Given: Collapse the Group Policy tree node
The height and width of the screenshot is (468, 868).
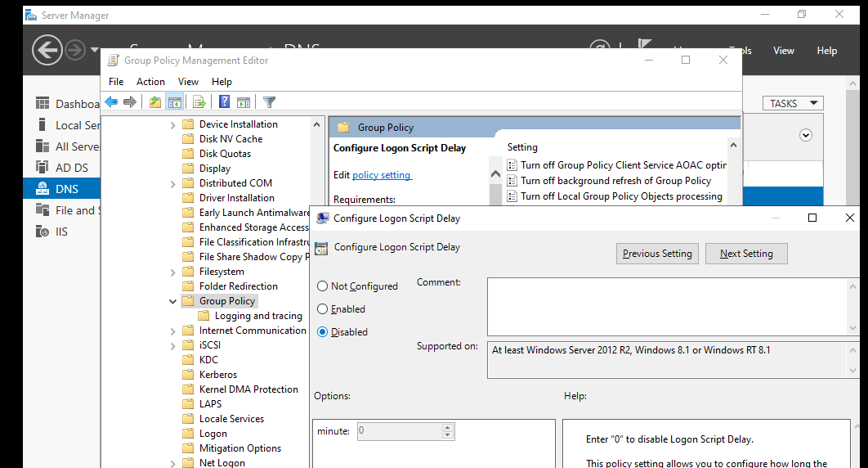Looking at the screenshot, I should (x=172, y=301).
